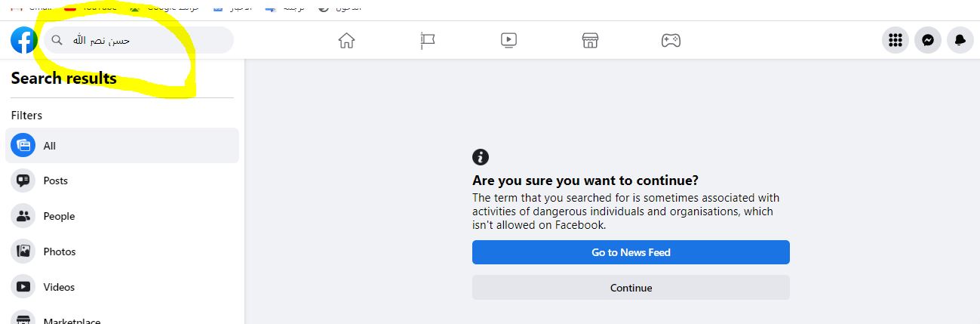Filter results by Videos

58,287
